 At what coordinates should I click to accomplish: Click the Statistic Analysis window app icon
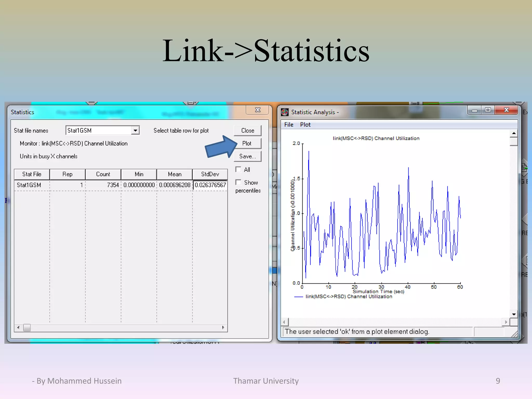click(285, 112)
